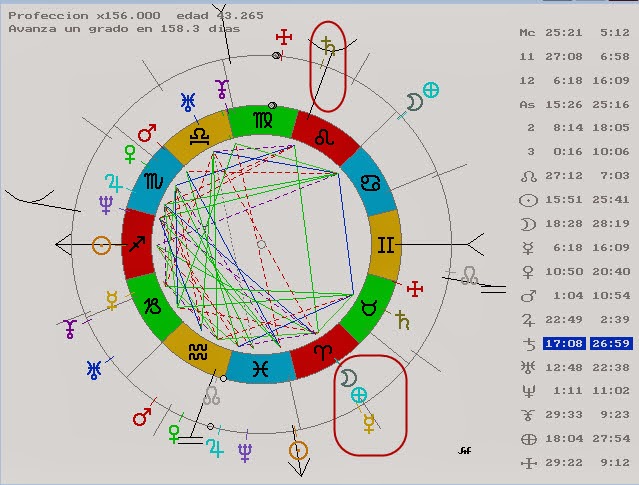
Task: Select the yellow Gemini sign segment
Action: (384, 244)
